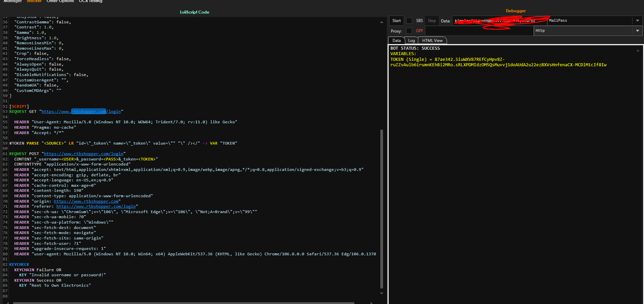Click the CONTENT _username=<USER> line
This screenshot has height=304, width=644.
86,159
